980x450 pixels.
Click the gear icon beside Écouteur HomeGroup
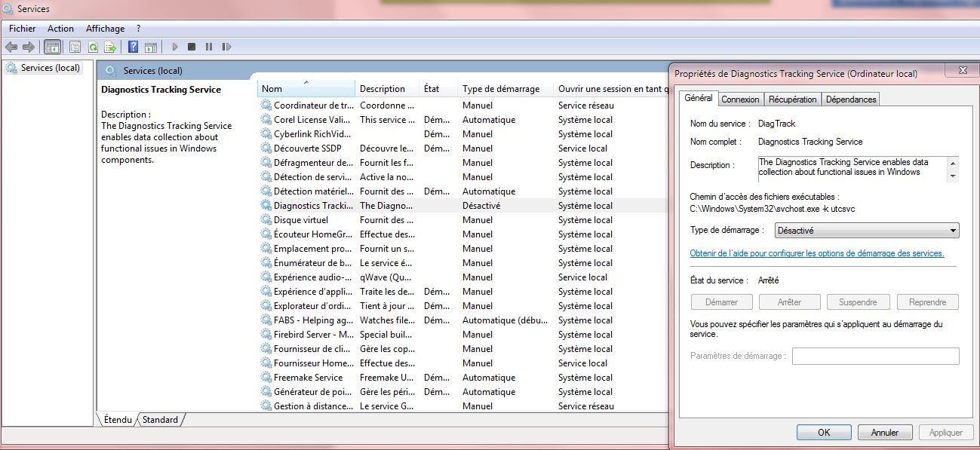tap(266, 234)
